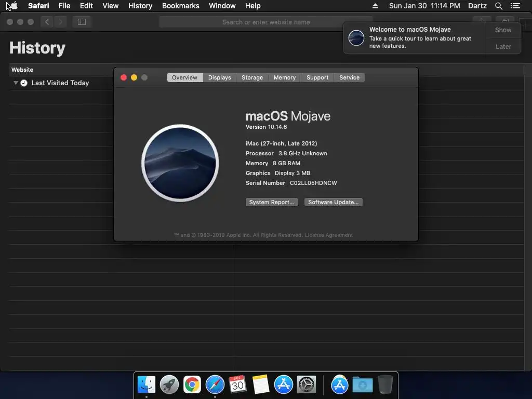The image size is (532, 399).
Task: Open the Help menu
Action: click(x=253, y=6)
